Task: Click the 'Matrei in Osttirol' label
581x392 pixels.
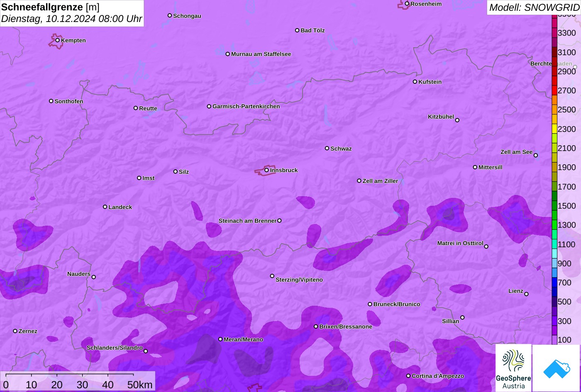Action: coord(460,243)
